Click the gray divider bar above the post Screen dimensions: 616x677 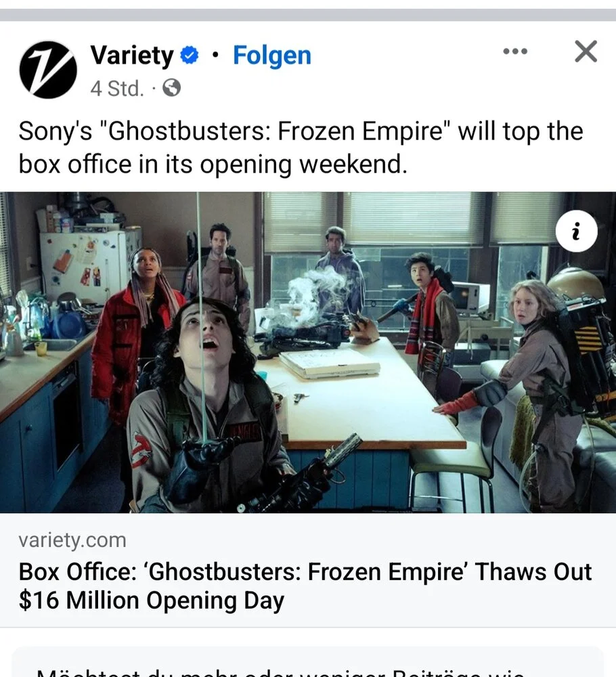click(x=308, y=15)
